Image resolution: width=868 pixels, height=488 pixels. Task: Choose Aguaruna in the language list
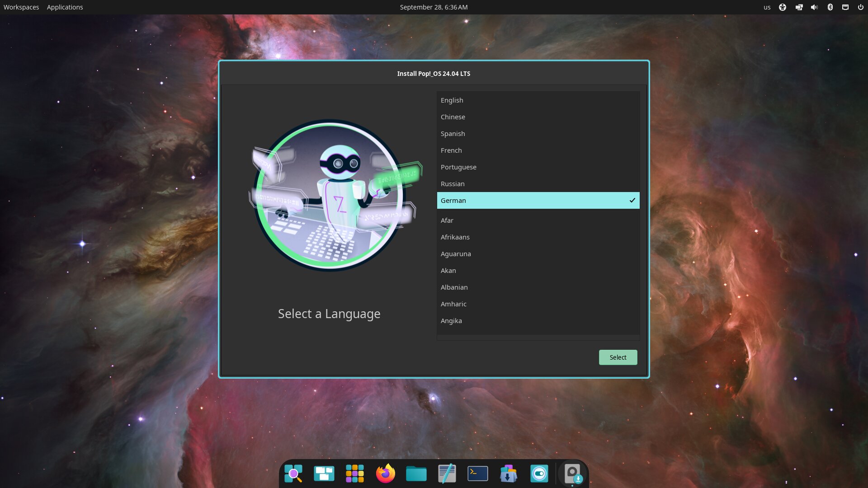[x=538, y=254]
